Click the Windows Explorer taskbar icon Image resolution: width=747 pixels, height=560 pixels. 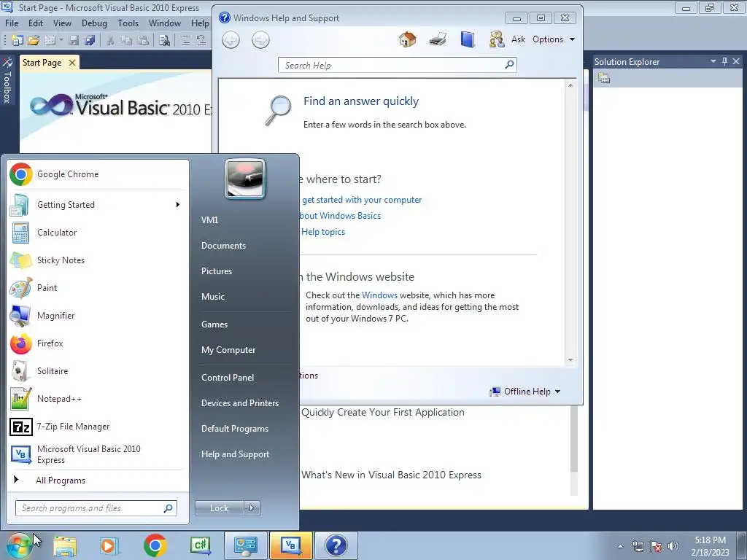(x=65, y=545)
